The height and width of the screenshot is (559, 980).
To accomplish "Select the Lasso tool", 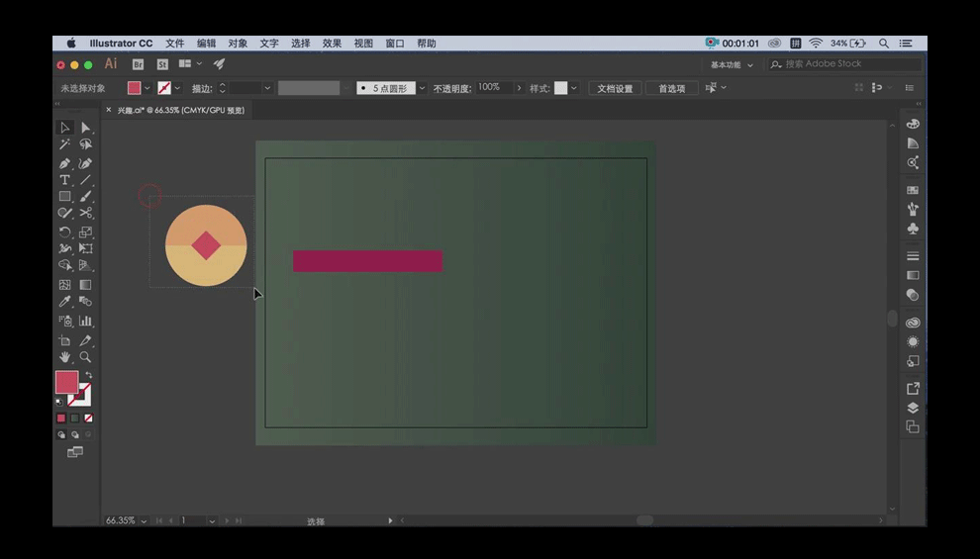I will [85, 144].
